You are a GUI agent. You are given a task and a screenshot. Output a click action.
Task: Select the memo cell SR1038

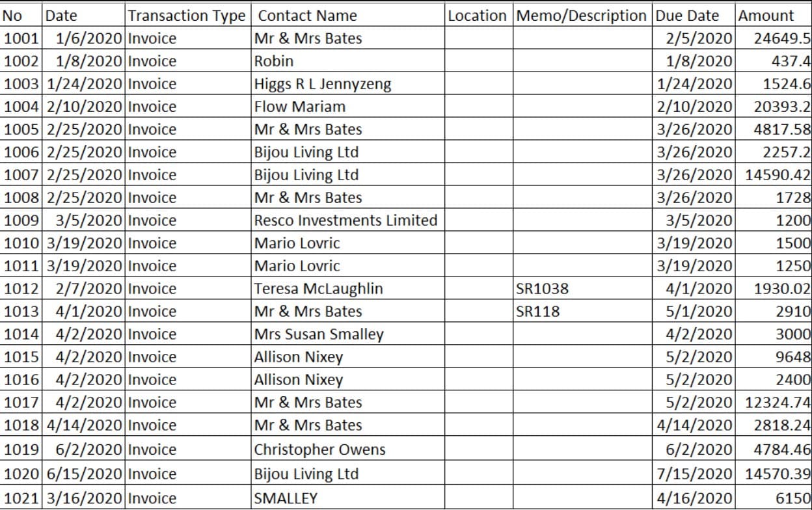tap(582, 288)
